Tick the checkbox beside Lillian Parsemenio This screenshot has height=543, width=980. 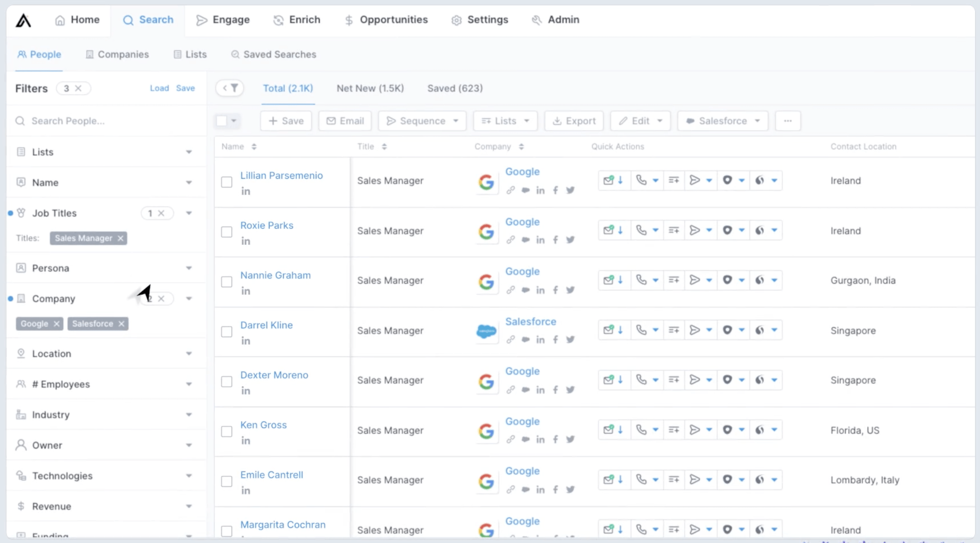pyautogui.click(x=227, y=182)
